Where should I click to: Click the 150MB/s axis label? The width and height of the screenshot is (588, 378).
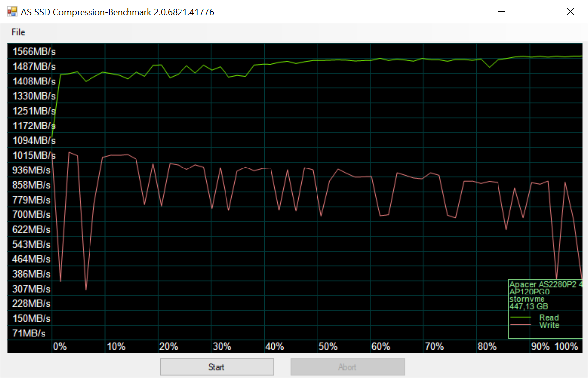coord(32,318)
